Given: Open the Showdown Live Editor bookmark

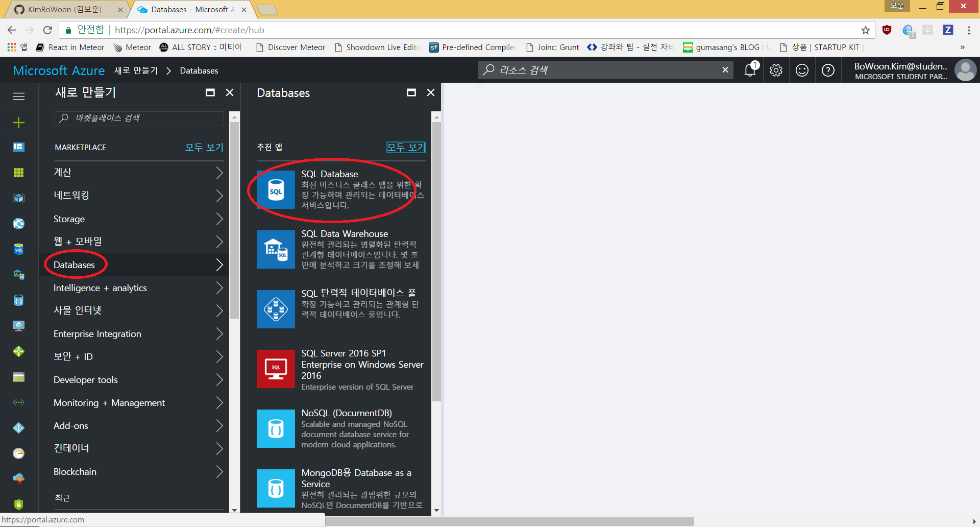Looking at the screenshot, I should click(x=378, y=47).
